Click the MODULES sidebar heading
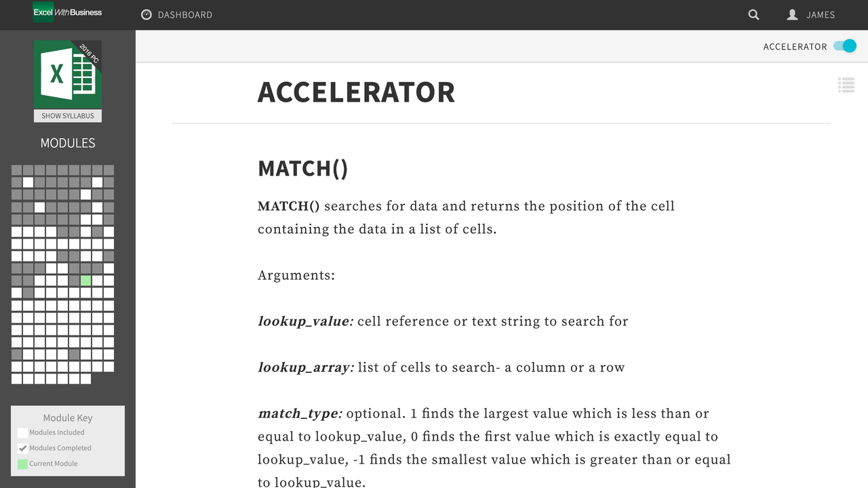Image resolution: width=868 pixels, height=488 pixels. pos(68,143)
